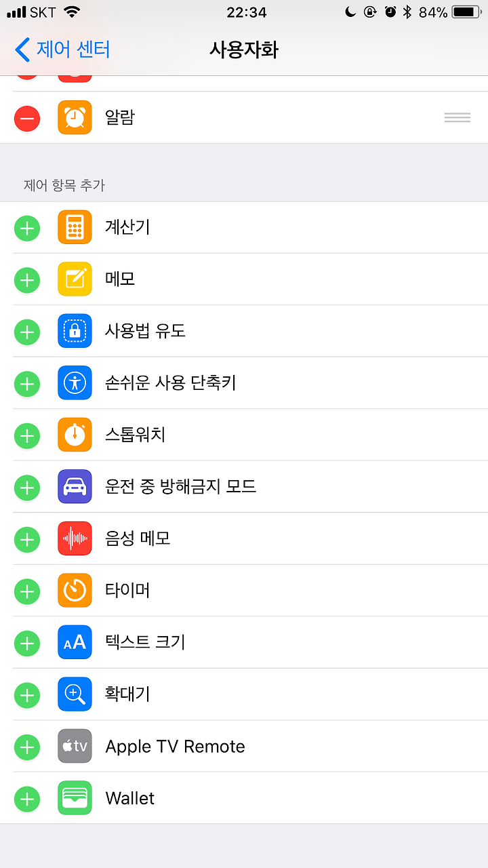Tap the 알람 reorder handle
This screenshot has width=488, height=868.
(457, 117)
